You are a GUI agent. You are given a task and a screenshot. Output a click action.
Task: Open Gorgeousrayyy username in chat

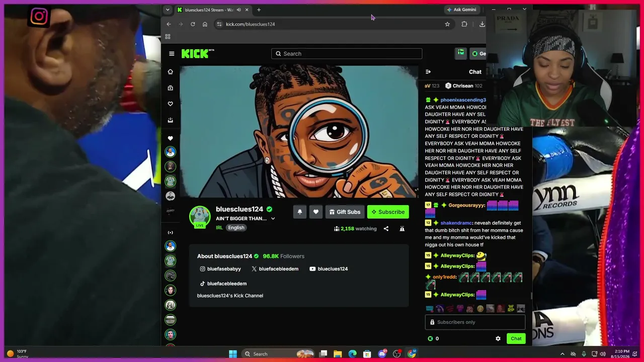coord(466,205)
